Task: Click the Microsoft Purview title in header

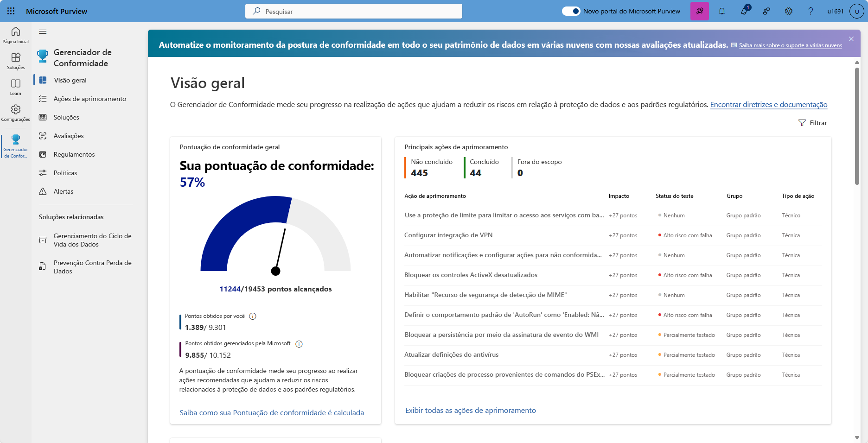Action: tap(57, 11)
